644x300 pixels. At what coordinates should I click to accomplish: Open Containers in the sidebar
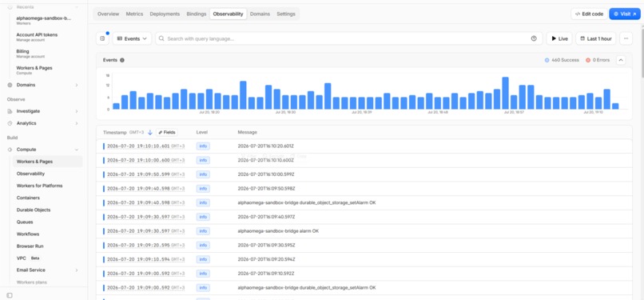[x=28, y=198]
